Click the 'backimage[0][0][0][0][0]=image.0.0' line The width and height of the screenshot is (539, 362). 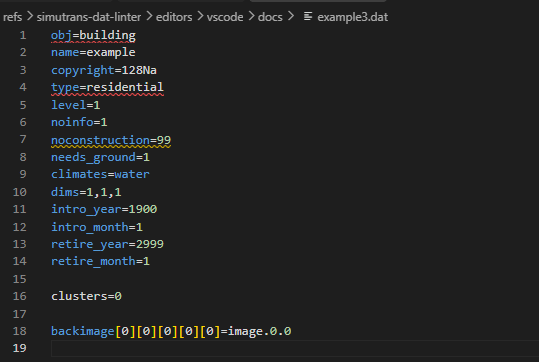[x=171, y=331]
